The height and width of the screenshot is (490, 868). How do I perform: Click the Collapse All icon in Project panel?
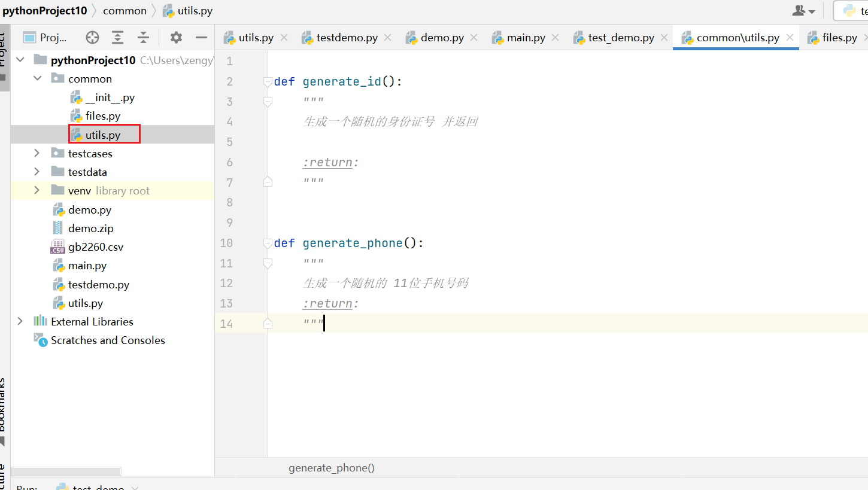pos(143,38)
